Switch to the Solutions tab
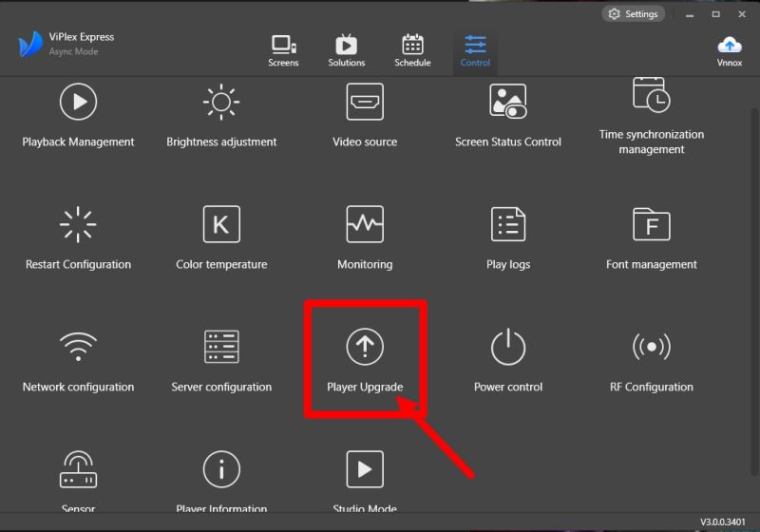Image resolution: width=760 pixels, height=532 pixels. click(346, 51)
